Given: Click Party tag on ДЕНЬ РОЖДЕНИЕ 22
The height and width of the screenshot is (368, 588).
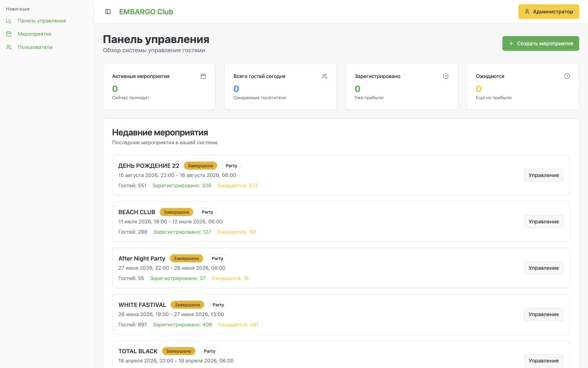Looking at the screenshot, I should [231, 166].
